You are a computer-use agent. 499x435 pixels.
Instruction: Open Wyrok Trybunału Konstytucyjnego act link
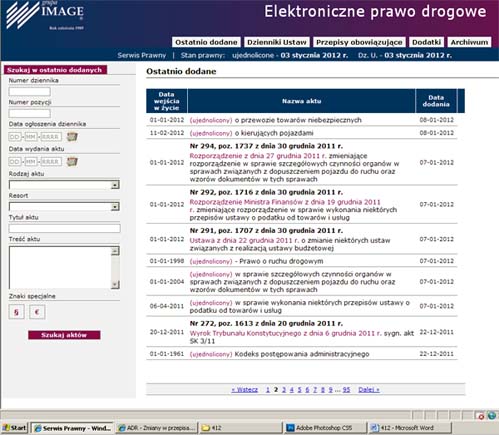tap(285, 333)
